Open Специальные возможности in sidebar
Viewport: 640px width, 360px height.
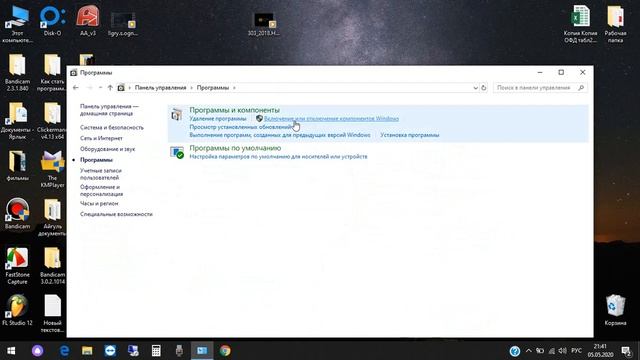116,214
